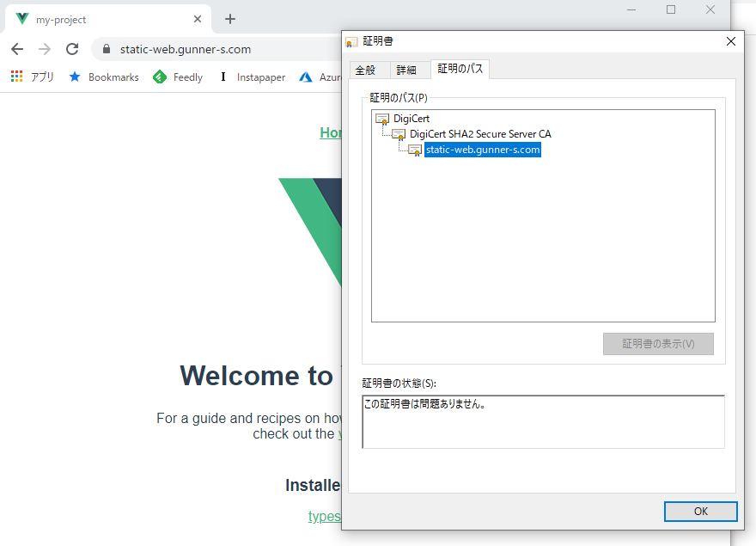Click the Instapaper bookmark icon
The width and height of the screenshot is (756, 546).
(223, 77)
